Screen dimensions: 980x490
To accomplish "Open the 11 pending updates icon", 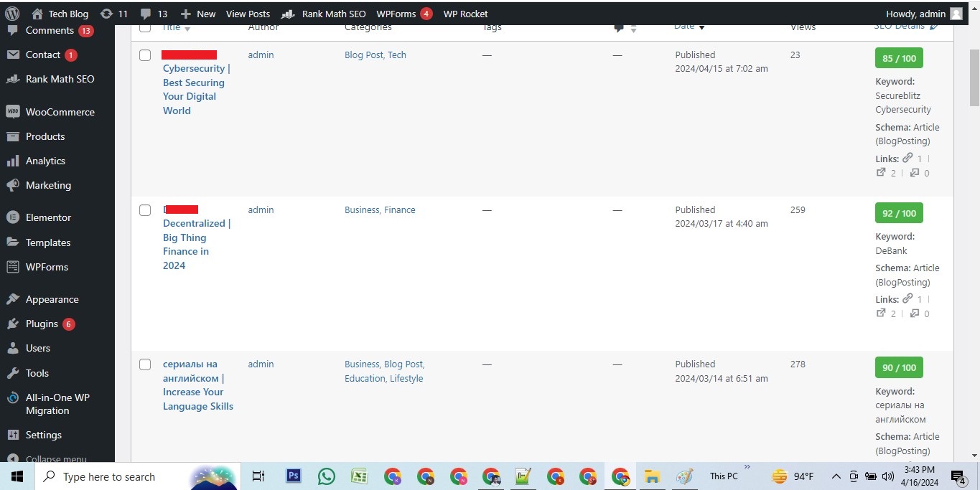I will (106, 14).
